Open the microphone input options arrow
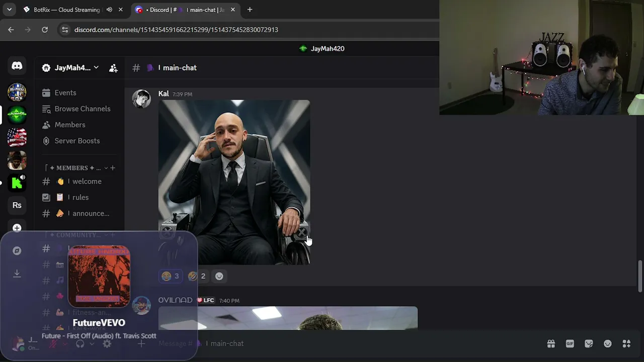The width and height of the screenshot is (644, 362). pyautogui.click(x=64, y=344)
